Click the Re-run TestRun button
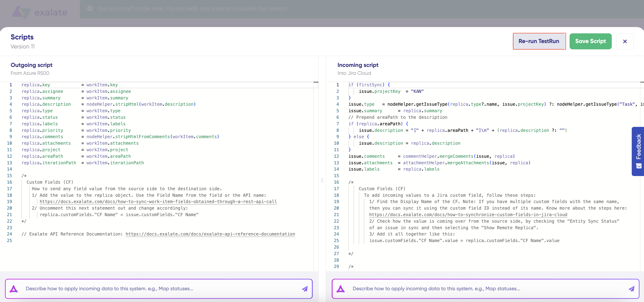 click(539, 41)
